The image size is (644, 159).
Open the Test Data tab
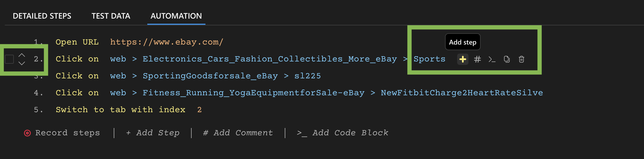pyautogui.click(x=111, y=16)
